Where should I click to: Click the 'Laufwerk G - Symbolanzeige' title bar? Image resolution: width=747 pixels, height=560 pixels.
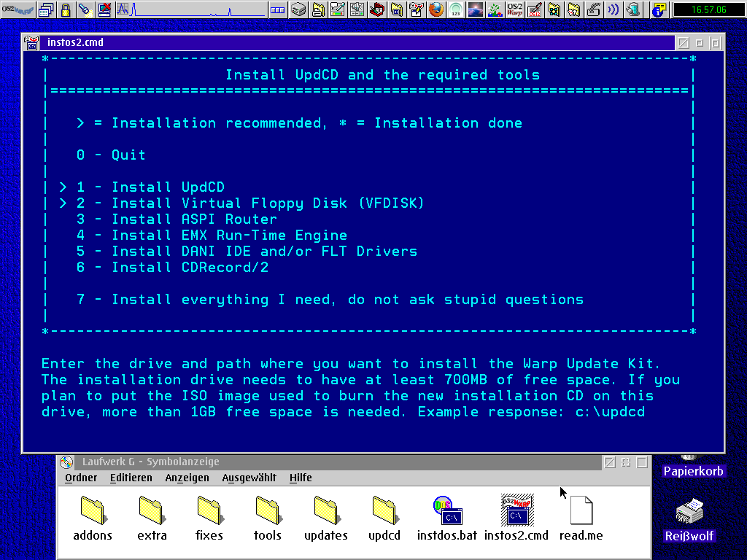338,462
